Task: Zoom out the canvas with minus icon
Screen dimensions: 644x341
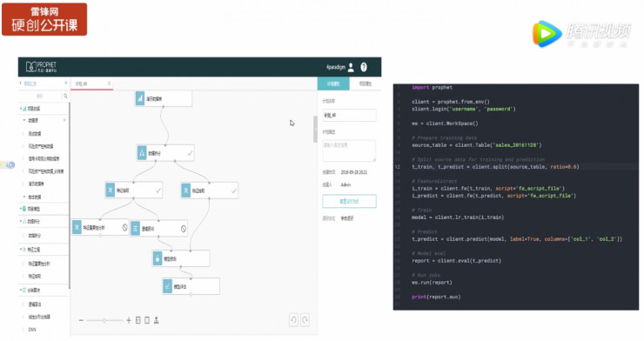Action: 81,320
